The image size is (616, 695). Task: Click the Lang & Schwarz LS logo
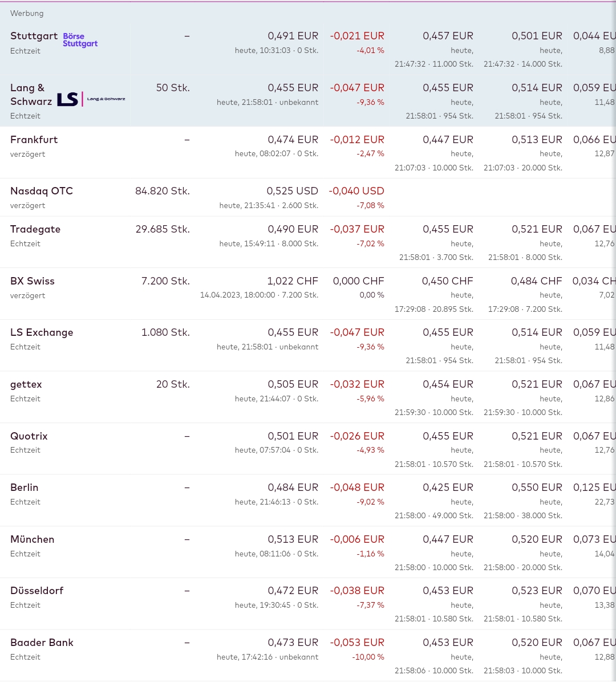pyautogui.click(x=91, y=99)
